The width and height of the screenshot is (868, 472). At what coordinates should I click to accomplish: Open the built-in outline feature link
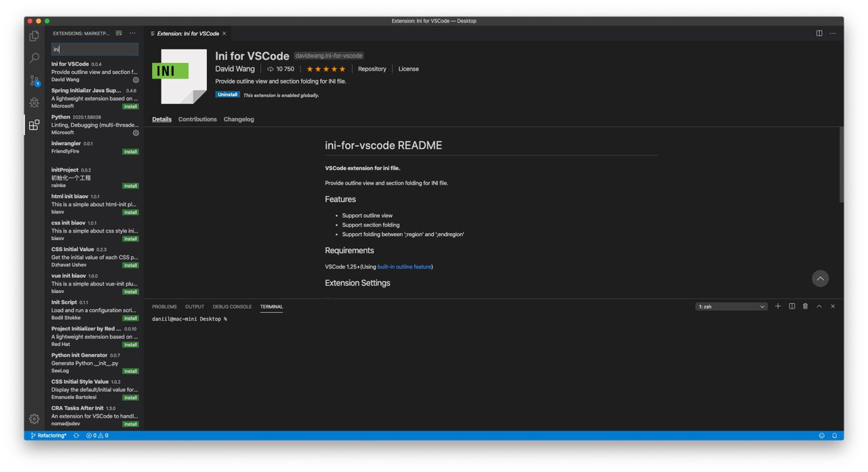404,267
